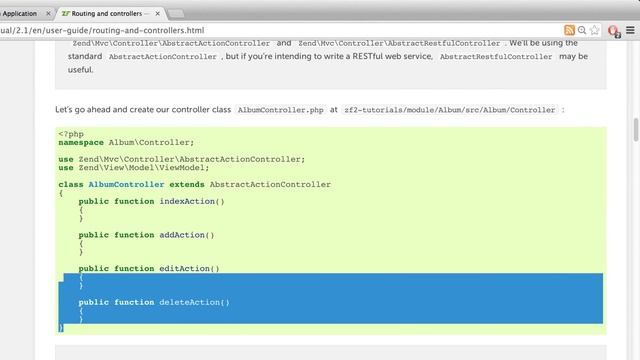Click 'AbstractRestfulController' before 'may be' text
Screen dimensions: 640x360
tap(496, 57)
